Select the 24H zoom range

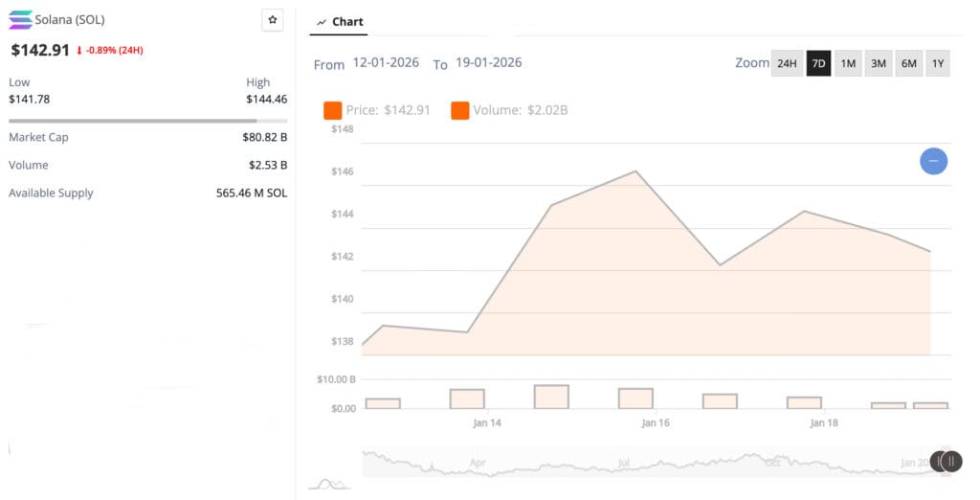click(x=787, y=63)
